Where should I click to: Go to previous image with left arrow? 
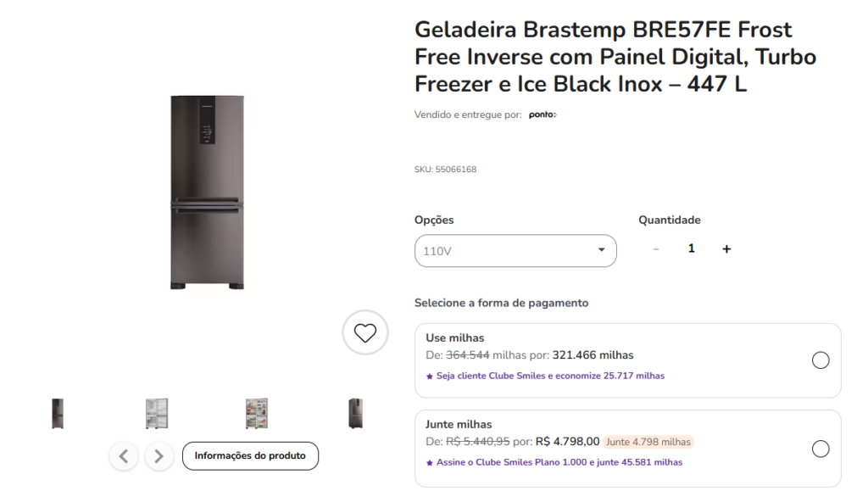[124, 456]
